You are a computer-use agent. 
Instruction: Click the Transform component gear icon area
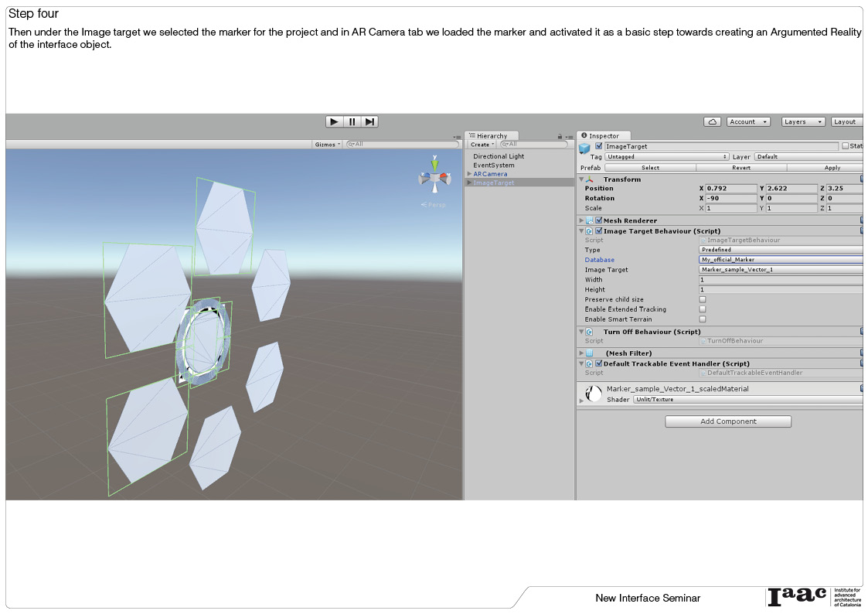(863, 179)
